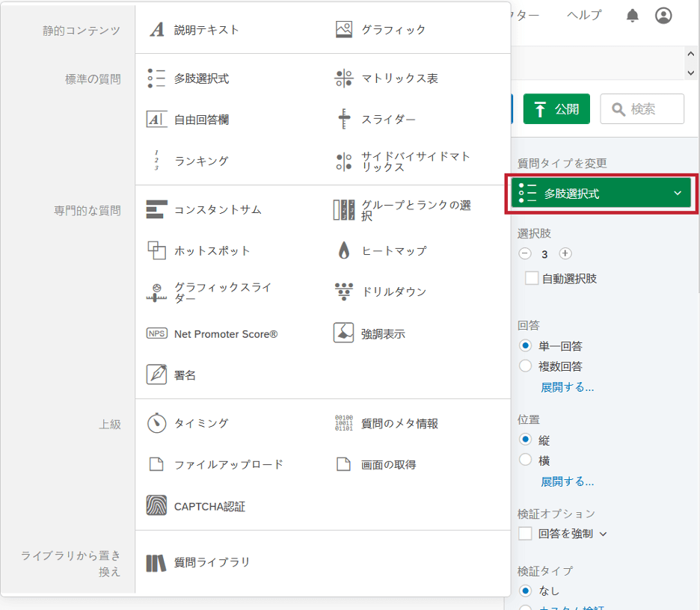The image size is (700, 610).
Task: Pick the ランキング numbered icon
Action: point(156,161)
